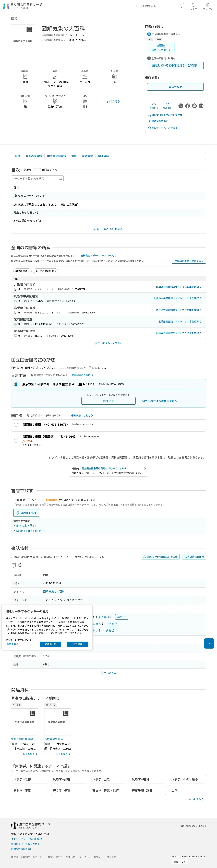Share via LINE chat icon

click(x=194, y=106)
